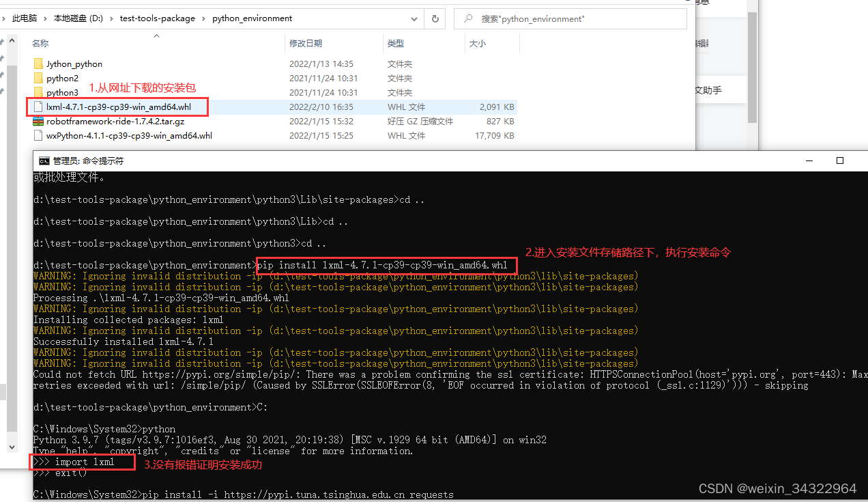The width and height of the screenshot is (868, 502).
Task: Click the robotframework-ride archive file icon
Action: coord(38,122)
